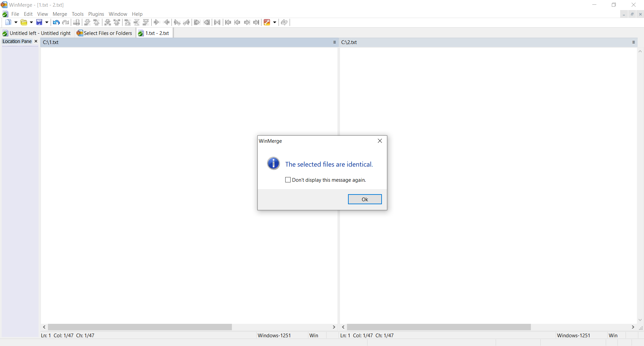
Task: Open the Merge menu
Action: click(x=60, y=14)
